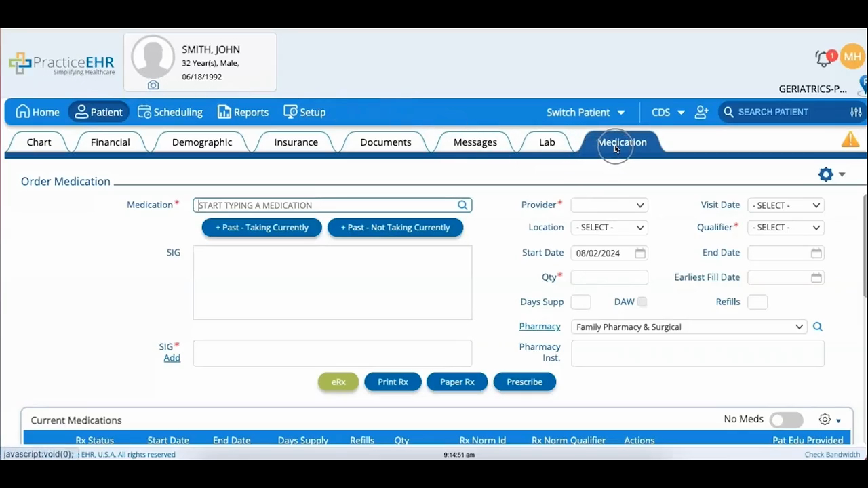Open the Switch Patient dropdown
868x488 pixels.
[585, 112]
